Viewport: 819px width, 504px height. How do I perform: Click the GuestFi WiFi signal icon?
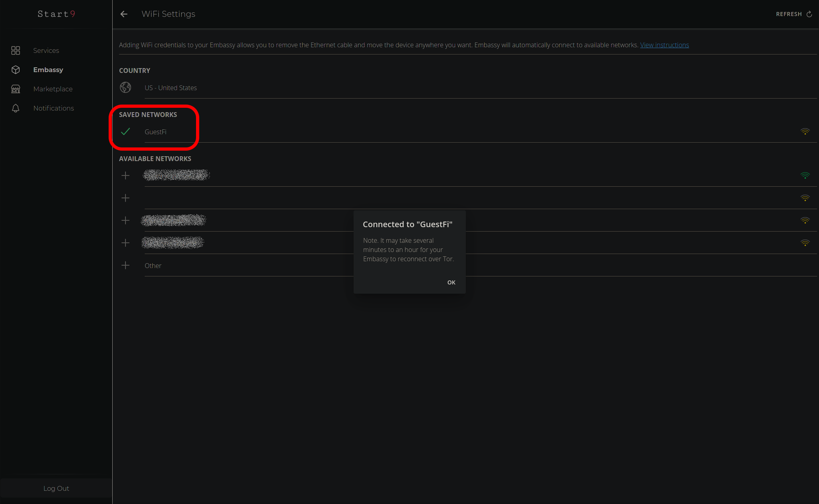click(805, 131)
